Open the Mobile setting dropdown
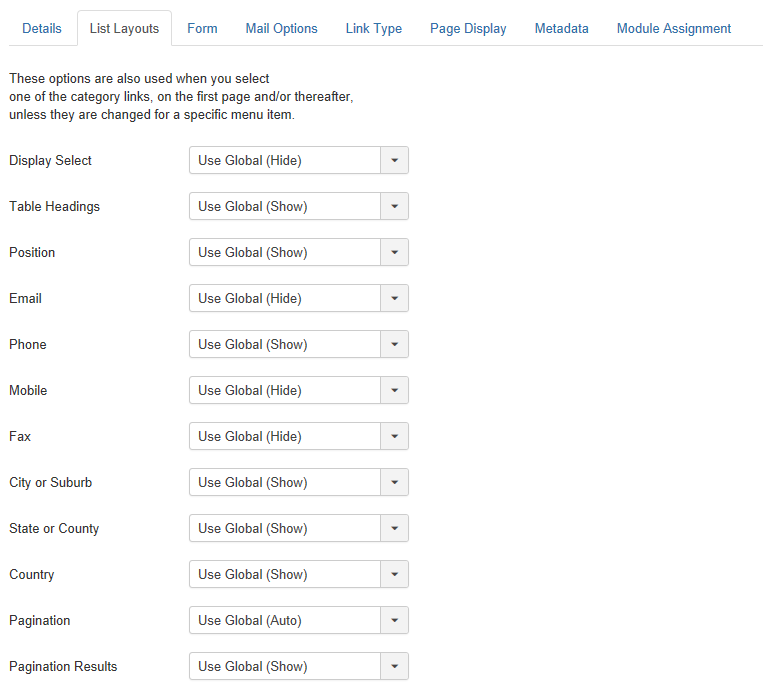This screenshot has height=691, width=763. 299,390
